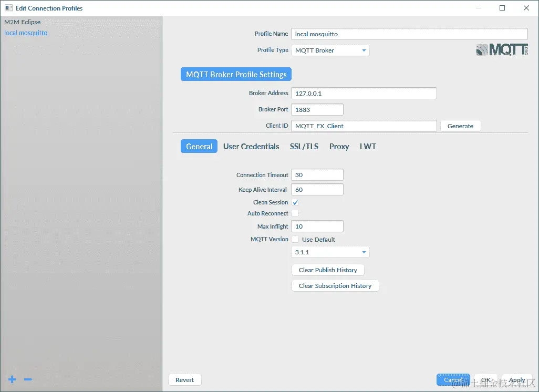539x392 pixels.
Task: Click the Connection Timeout field
Action: tap(317, 174)
